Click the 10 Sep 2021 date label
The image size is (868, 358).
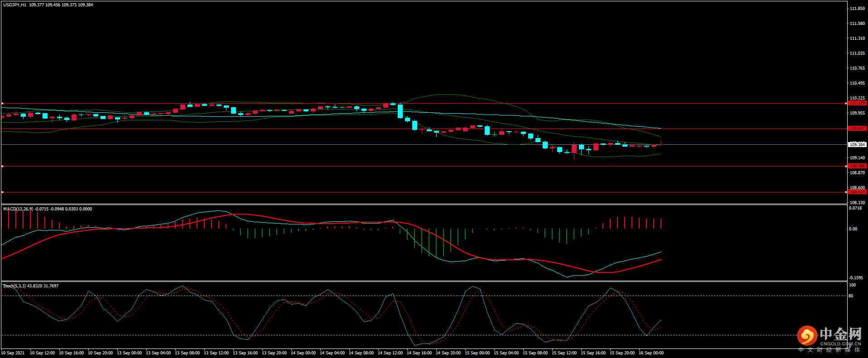pos(13,353)
